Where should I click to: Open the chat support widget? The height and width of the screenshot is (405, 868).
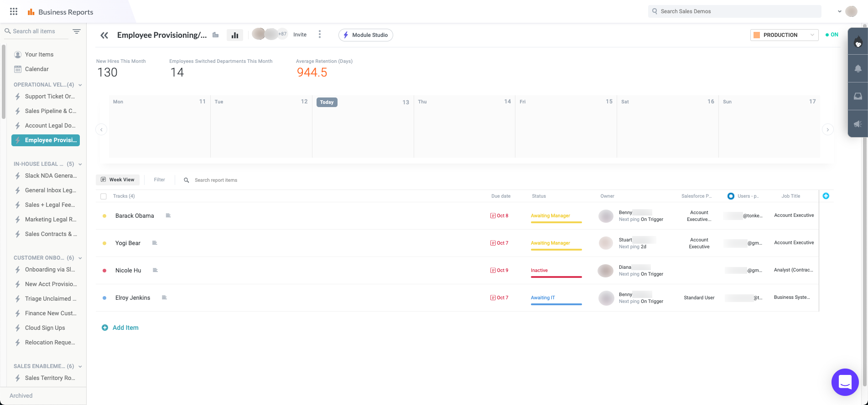(845, 382)
